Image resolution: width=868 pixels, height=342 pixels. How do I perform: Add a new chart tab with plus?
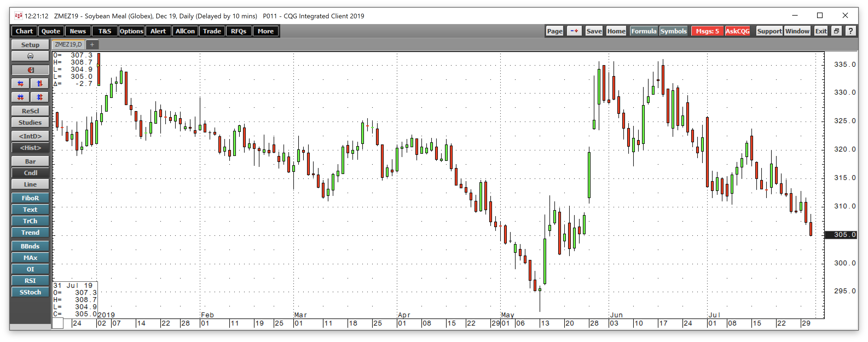pos(92,45)
